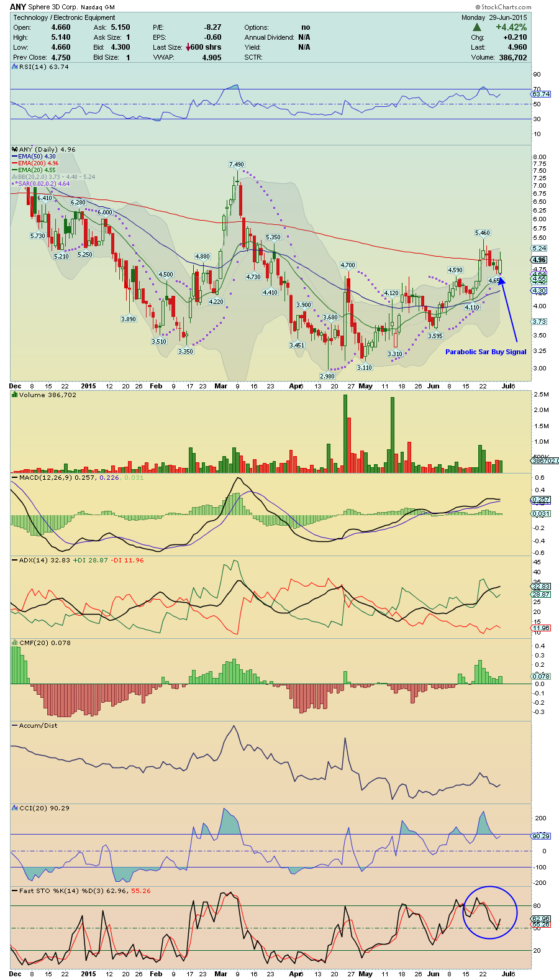The height and width of the screenshot is (980, 559).
Task: Click the green EMA(20) legend line
Action: 14,170
